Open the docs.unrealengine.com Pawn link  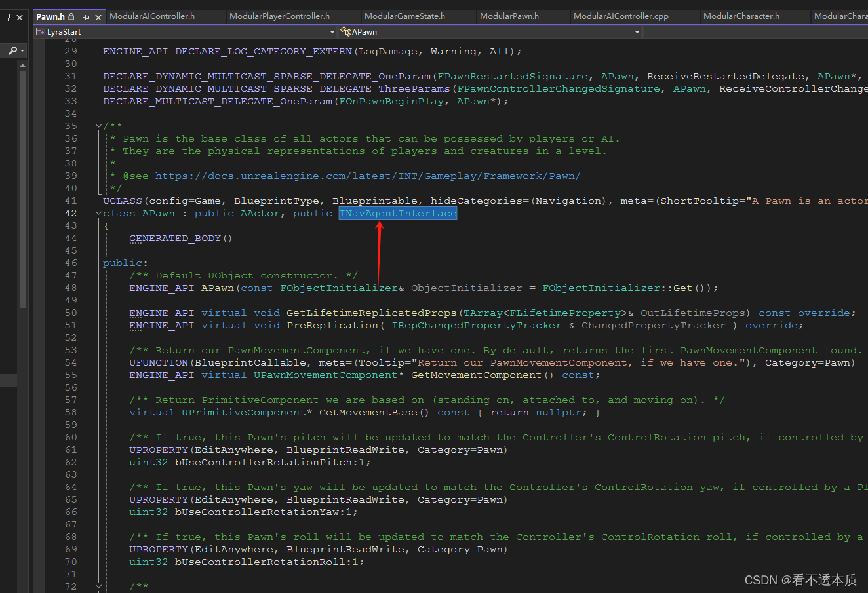click(368, 176)
